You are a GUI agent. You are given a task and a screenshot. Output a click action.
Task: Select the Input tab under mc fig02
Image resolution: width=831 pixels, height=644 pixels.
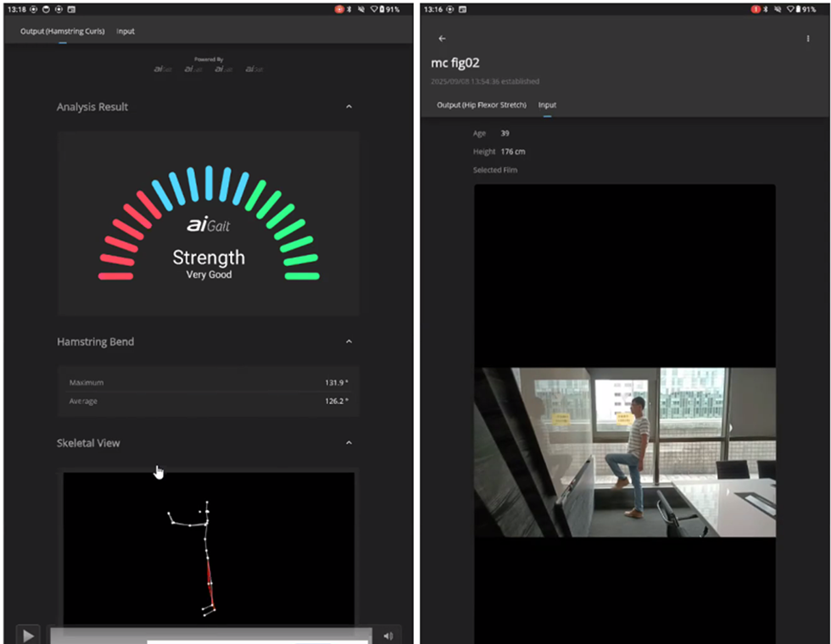[x=548, y=105]
